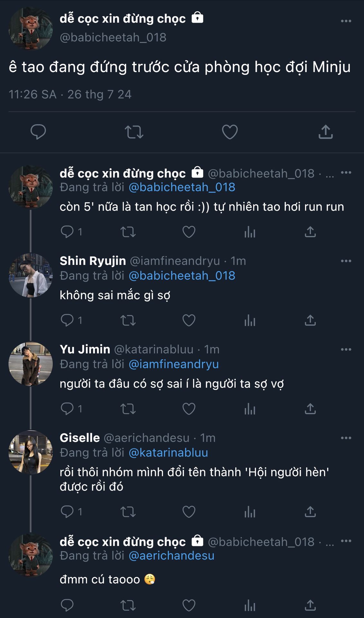This screenshot has height=618, width=364.
Task: Open the @katarinabluu mention in Giselle's reply
Action: coord(168,453)
